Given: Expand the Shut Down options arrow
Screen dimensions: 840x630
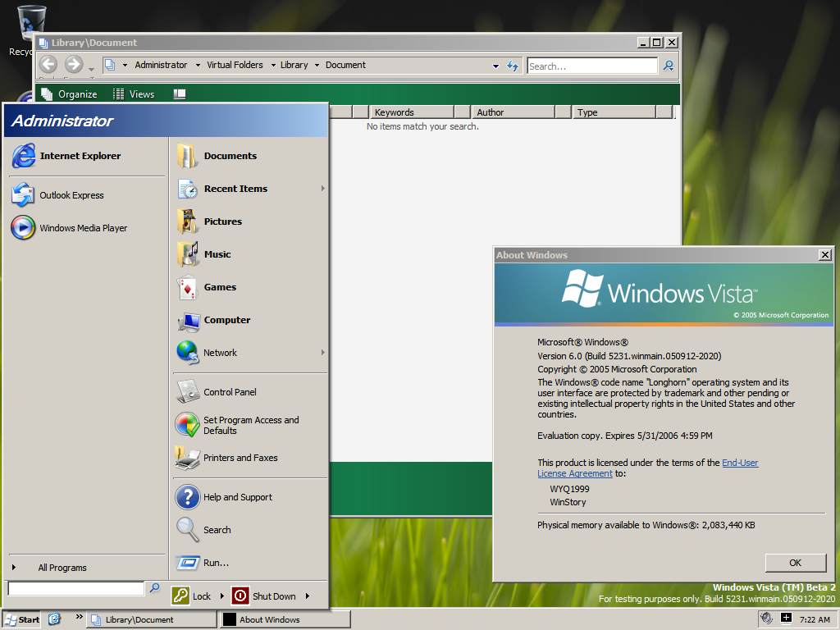Looking at the screenshot, I should (x=308, y=596).
